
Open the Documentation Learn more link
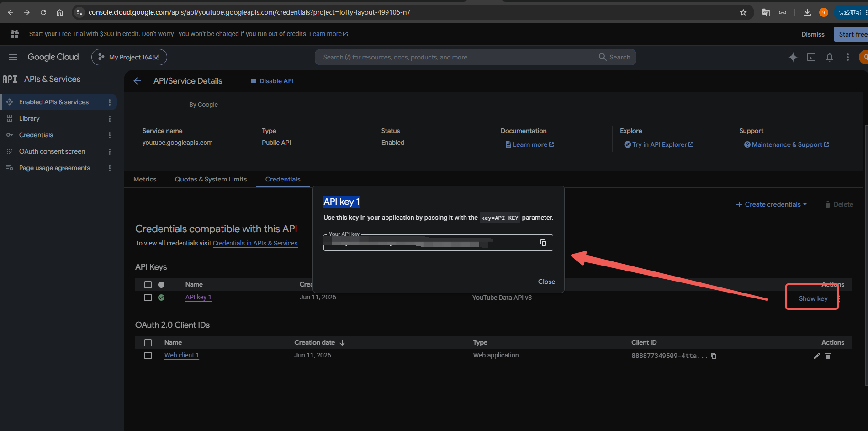[x=530, y=144]
